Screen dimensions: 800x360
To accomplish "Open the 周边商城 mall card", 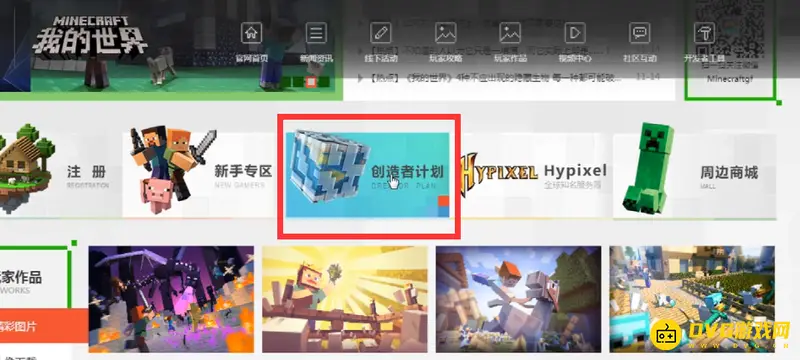I will click(x=694, y=176).
